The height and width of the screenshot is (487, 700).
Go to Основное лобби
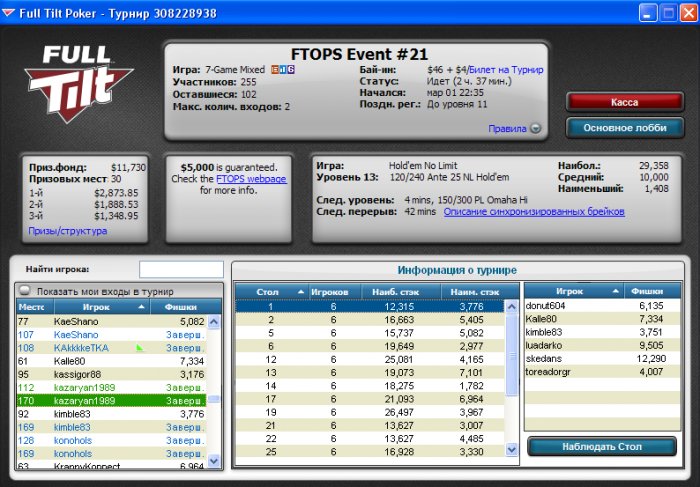(x=625, y=128)
